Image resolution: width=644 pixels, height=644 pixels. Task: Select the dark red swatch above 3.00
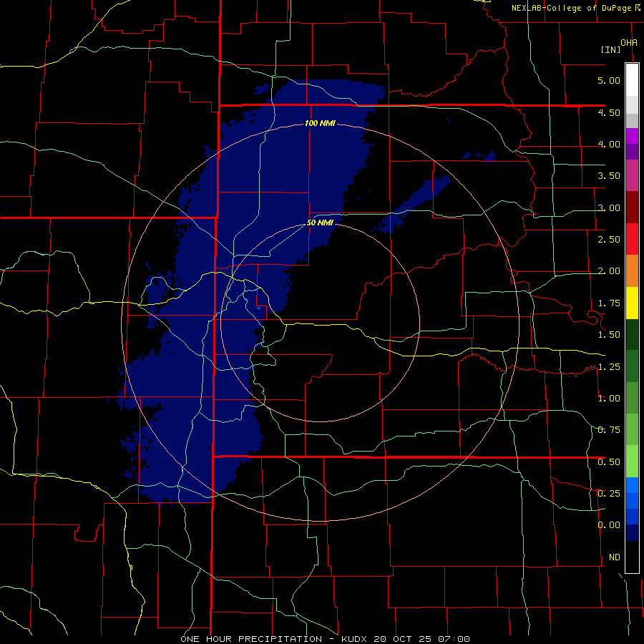632,208
